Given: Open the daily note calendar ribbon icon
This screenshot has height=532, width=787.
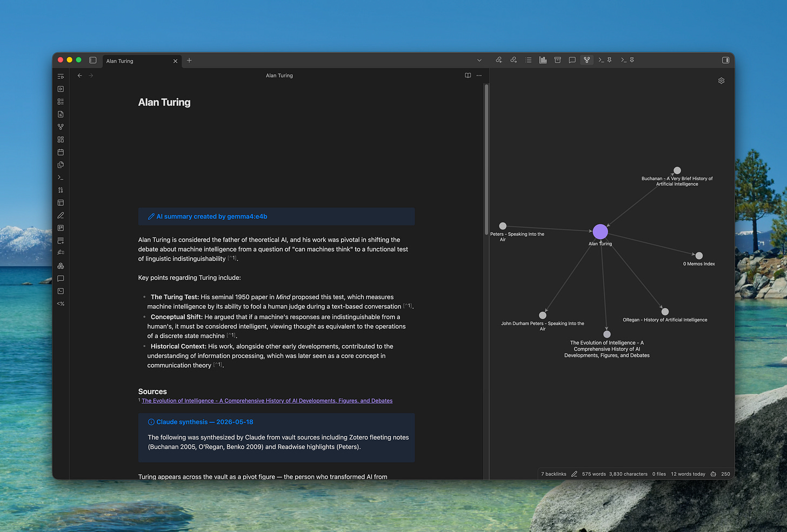Looking at the screenshot, I should click(x=61, y=152).
